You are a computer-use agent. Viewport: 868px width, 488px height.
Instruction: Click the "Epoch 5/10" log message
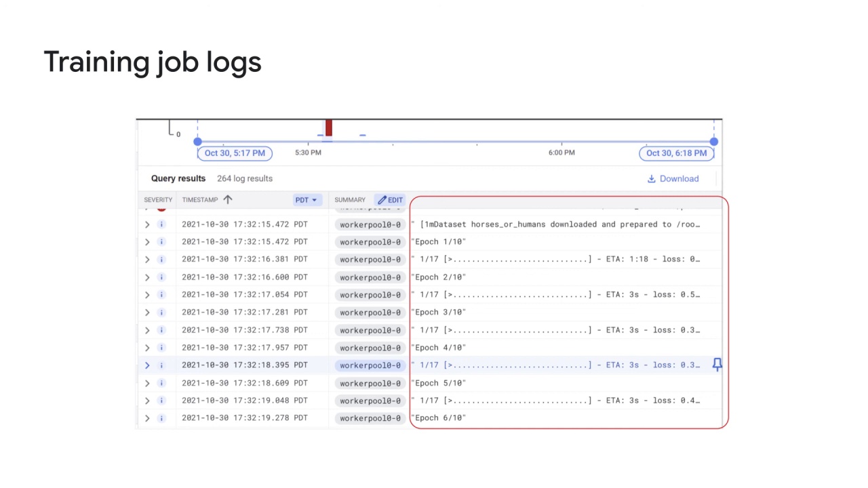[439, 383]
